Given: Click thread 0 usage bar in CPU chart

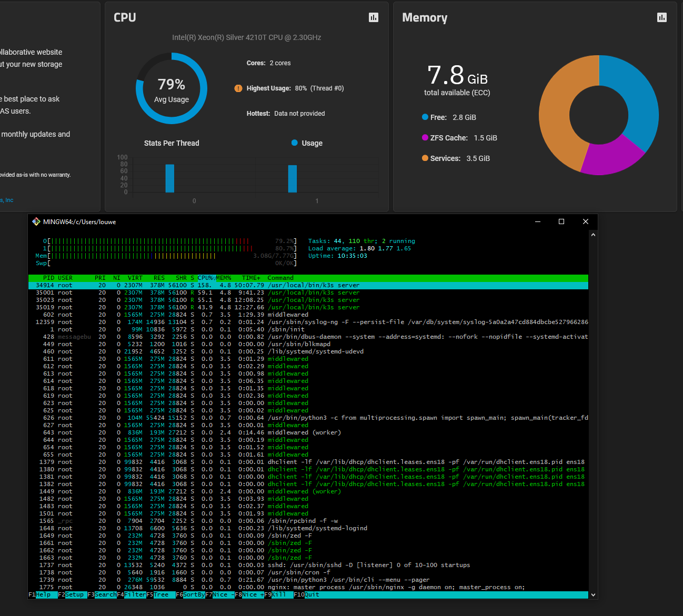Looking at the screenshot, I should tap(169, 178).
